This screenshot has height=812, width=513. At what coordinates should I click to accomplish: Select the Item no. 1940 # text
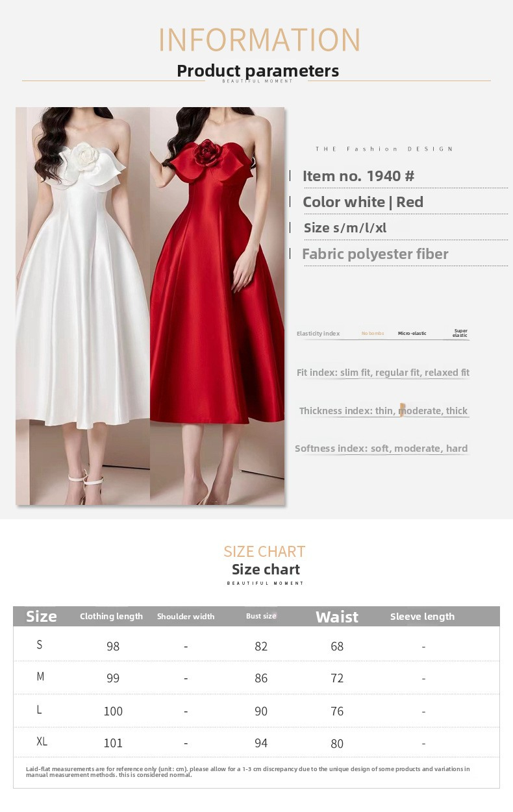point(358,176)
